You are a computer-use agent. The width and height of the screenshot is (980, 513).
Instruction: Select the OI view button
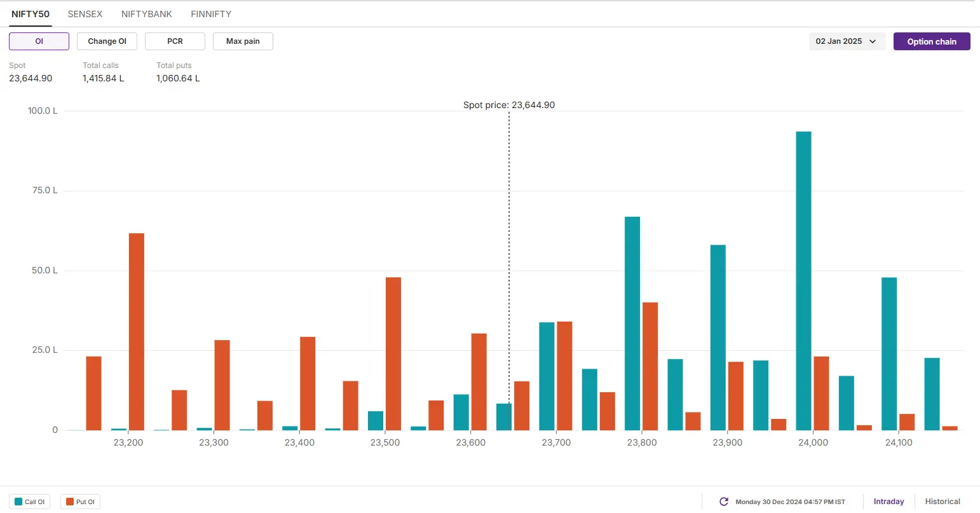point(39,41)
